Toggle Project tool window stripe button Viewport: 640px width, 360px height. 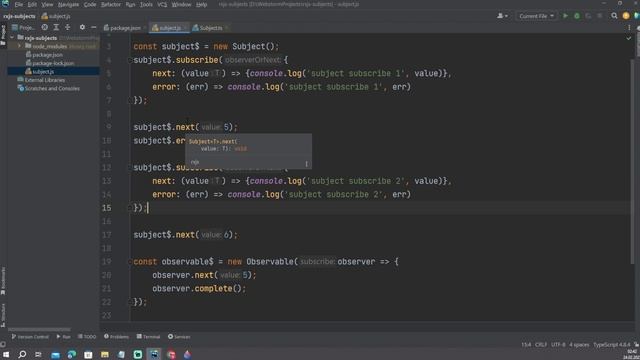[3, 35]
